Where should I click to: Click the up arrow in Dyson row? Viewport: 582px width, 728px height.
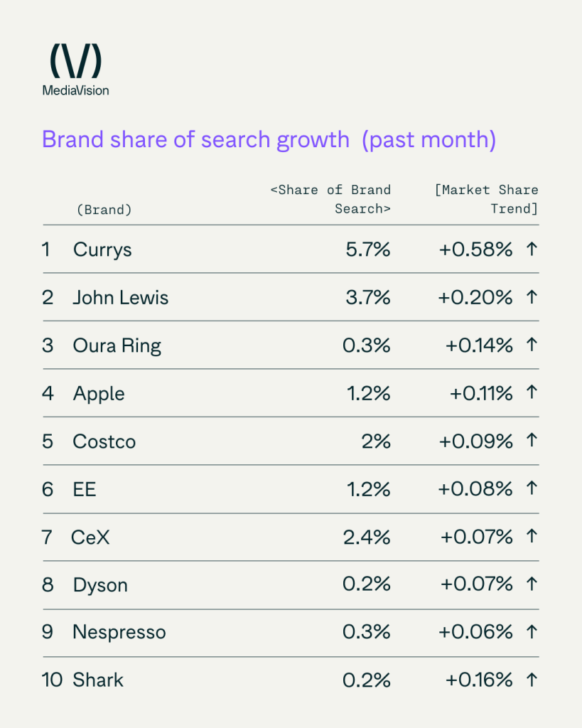(530, 584)
